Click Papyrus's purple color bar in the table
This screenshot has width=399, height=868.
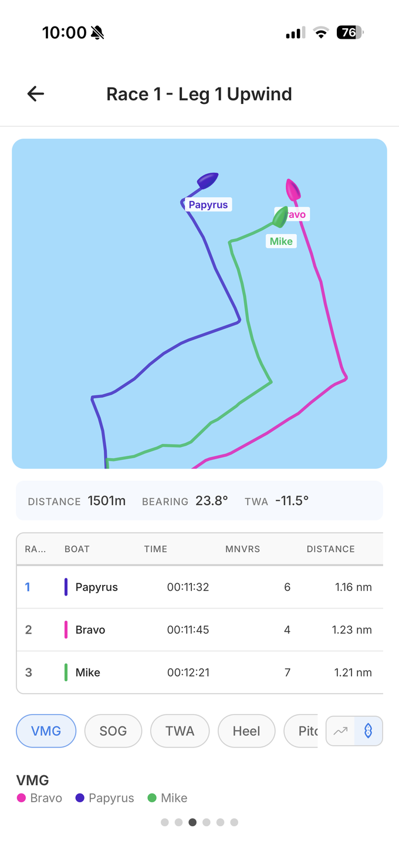(66, 587)
